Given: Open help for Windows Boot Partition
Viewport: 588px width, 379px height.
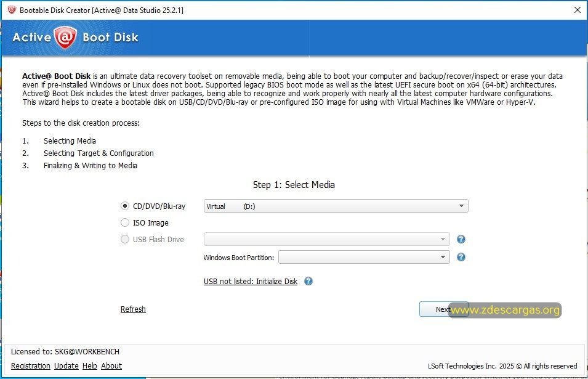Looking at the screenshot, I should (x=461, y=257).
